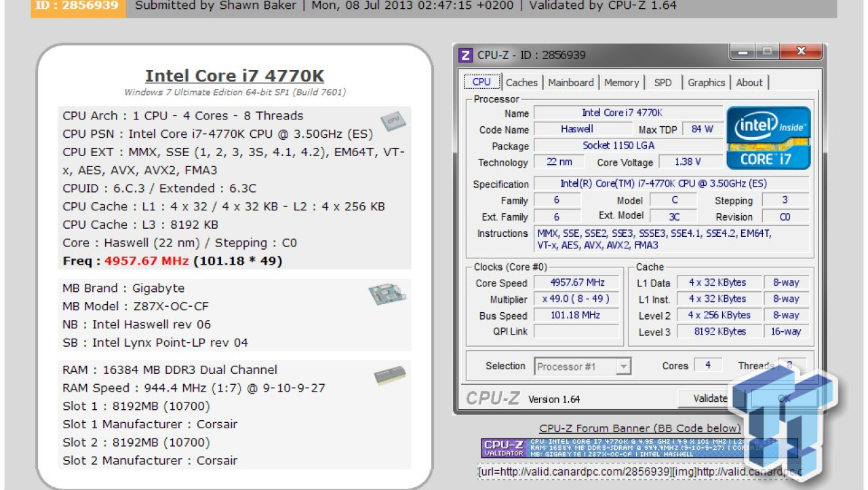Image resolution: width=868 pixels, height=490 pixels.
Task: Click the Validate button in CPU-Z
Action: click(710, 398)
